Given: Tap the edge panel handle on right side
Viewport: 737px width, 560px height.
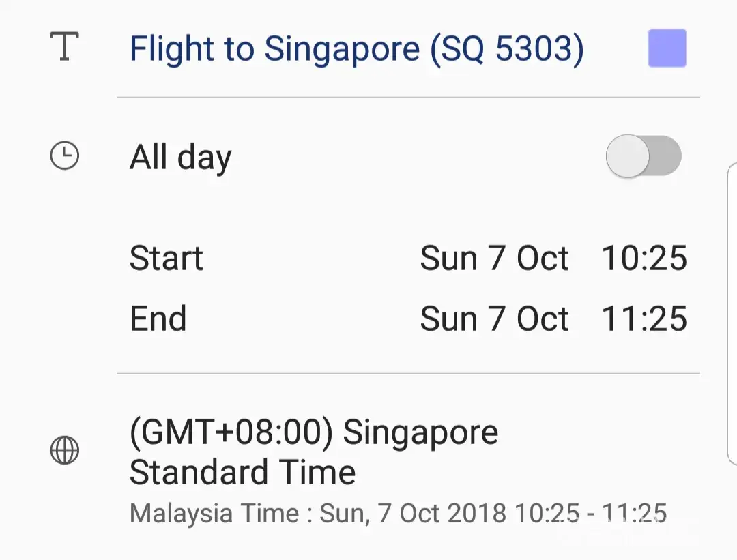Looking at the screenshot, I should coord(732,314).
